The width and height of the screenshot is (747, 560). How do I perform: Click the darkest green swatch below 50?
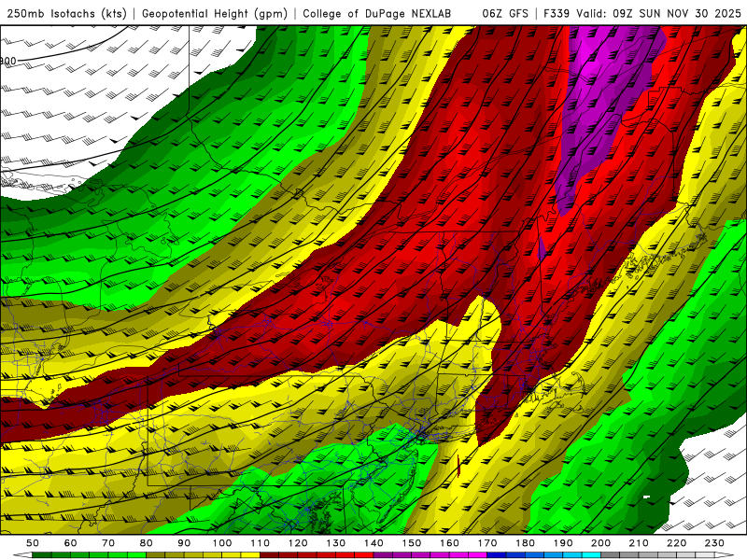click(x=42, y=555)
